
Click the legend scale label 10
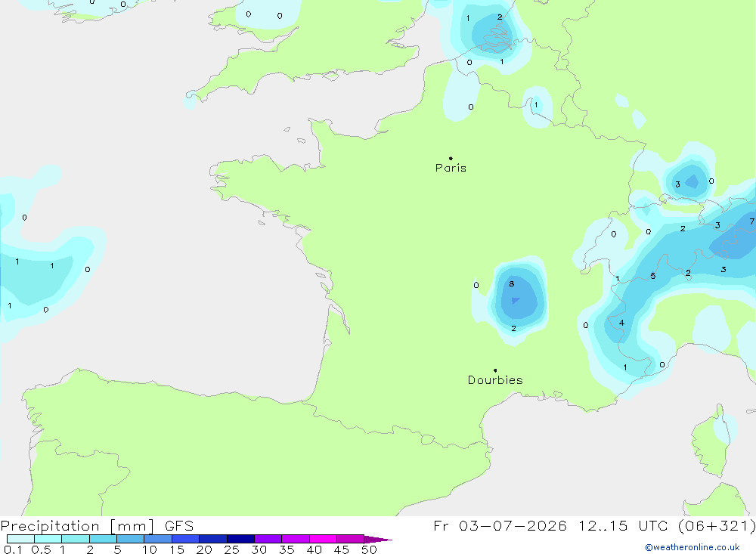(149, 549)
